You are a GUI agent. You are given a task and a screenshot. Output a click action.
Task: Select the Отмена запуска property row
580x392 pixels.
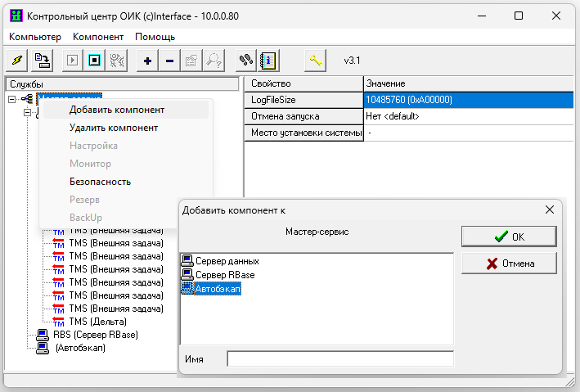tap(303, 116)
